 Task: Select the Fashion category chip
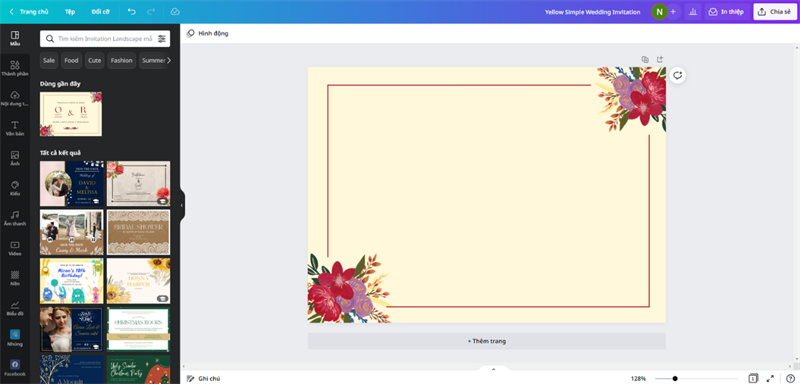click(x=121, y=60)
